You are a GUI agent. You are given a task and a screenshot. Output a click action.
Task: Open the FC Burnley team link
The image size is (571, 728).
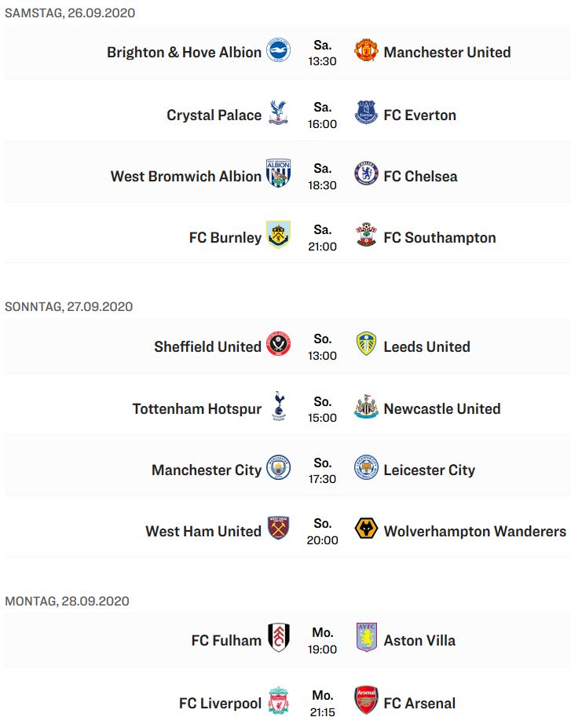coord(225,238)
